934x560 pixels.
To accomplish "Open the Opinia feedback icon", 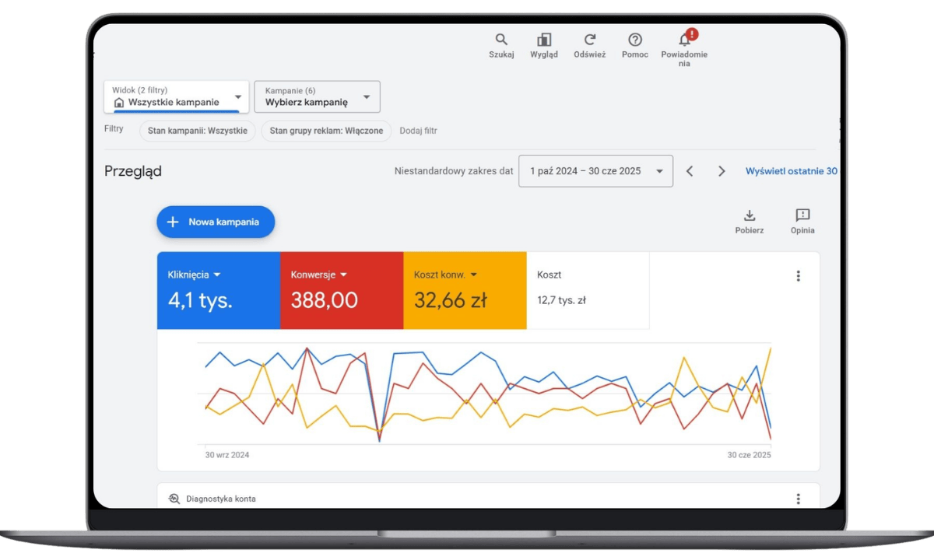I will 802,215.
